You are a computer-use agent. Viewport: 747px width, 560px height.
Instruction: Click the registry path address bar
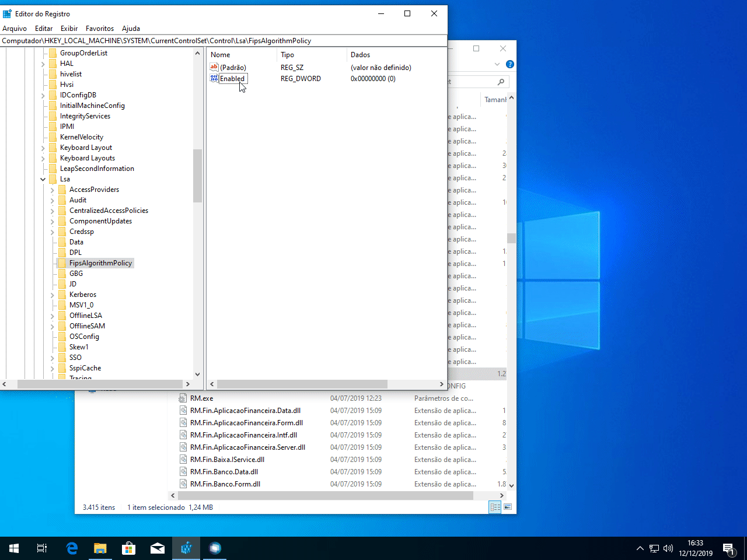pos(224,41)
